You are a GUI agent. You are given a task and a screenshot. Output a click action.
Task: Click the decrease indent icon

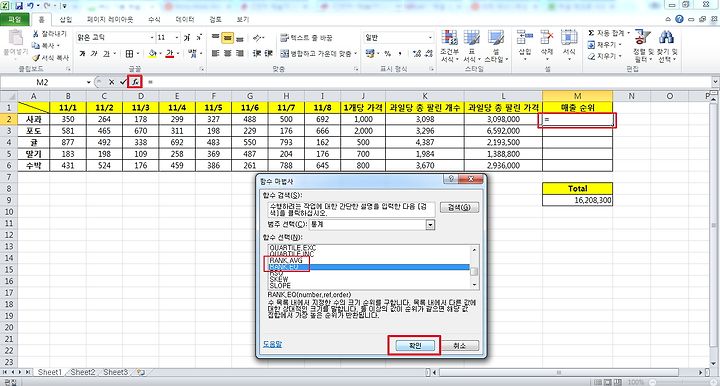coord(257,54)
